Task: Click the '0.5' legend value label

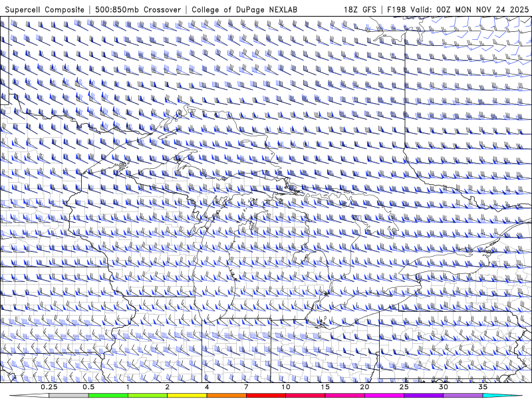Action: [88, 387]
